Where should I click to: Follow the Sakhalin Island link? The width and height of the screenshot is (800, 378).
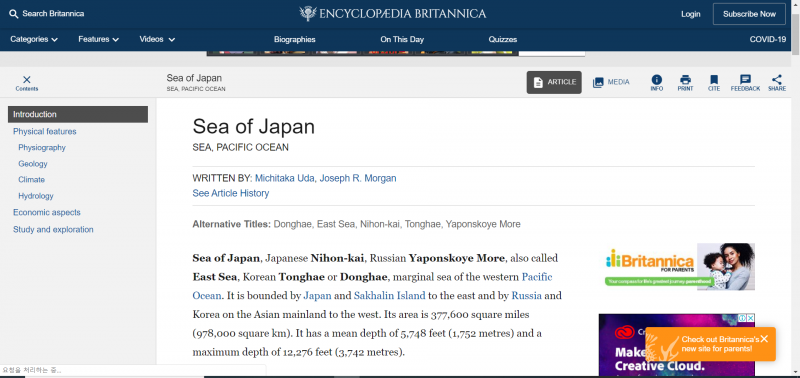tap(390, 295)
